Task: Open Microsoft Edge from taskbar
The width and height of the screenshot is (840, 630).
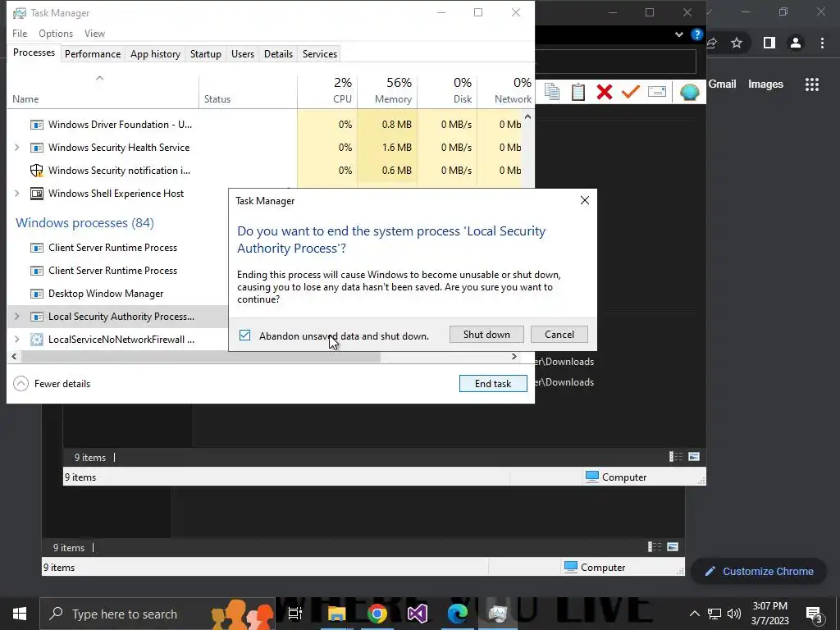Action: pos(458,614)
